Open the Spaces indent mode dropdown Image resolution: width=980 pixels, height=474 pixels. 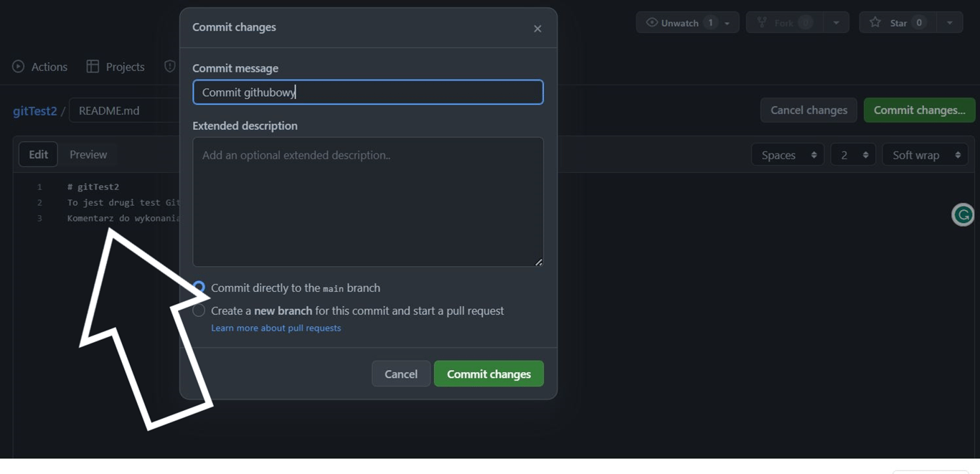point(788,155)
